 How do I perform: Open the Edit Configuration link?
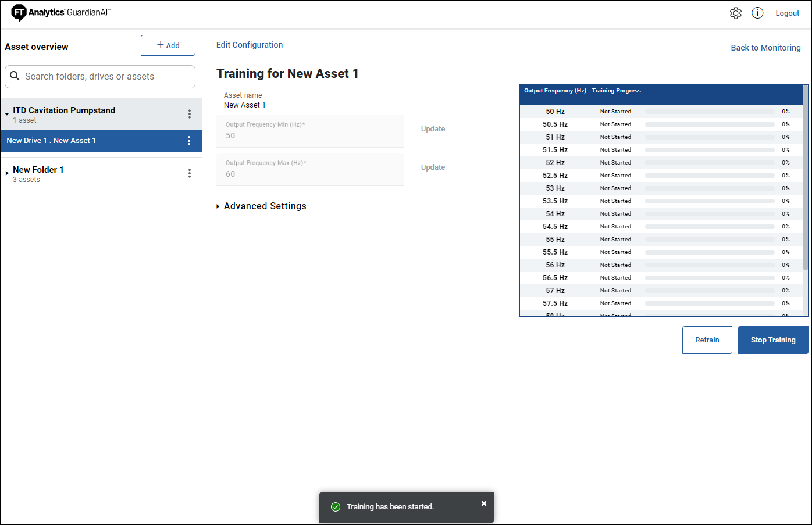[250, 45]
